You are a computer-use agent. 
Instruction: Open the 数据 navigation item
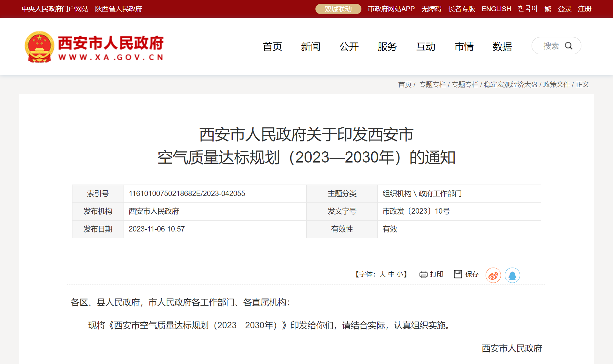point(502,47)
